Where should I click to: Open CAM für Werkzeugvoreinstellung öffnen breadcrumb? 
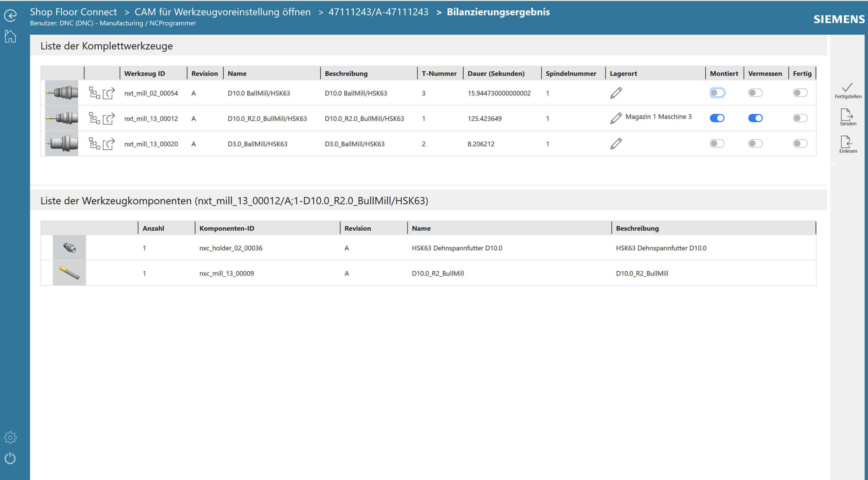click(222, 12)
